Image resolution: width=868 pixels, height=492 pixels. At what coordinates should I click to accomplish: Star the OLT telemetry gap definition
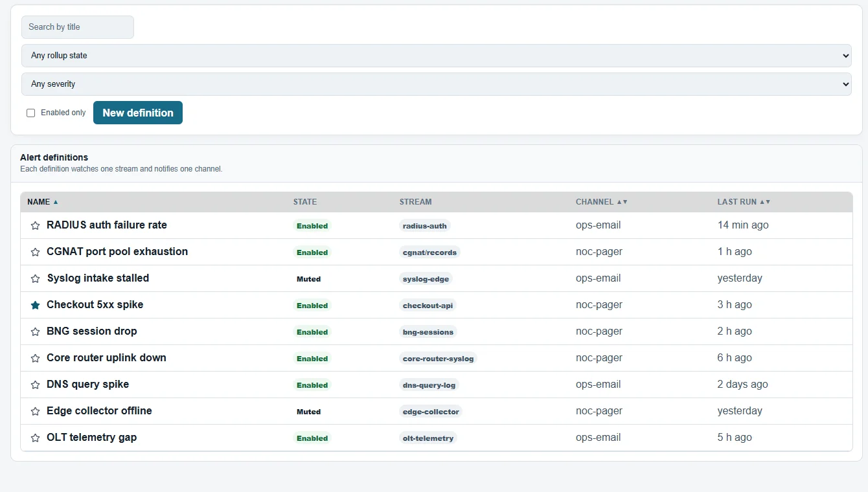(36, 438)
